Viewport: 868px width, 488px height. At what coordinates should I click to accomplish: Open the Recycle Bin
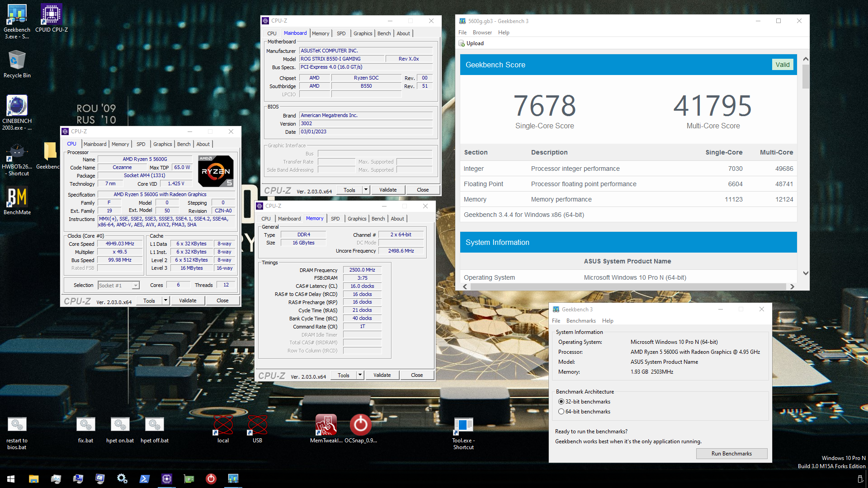tap(17, 64)
